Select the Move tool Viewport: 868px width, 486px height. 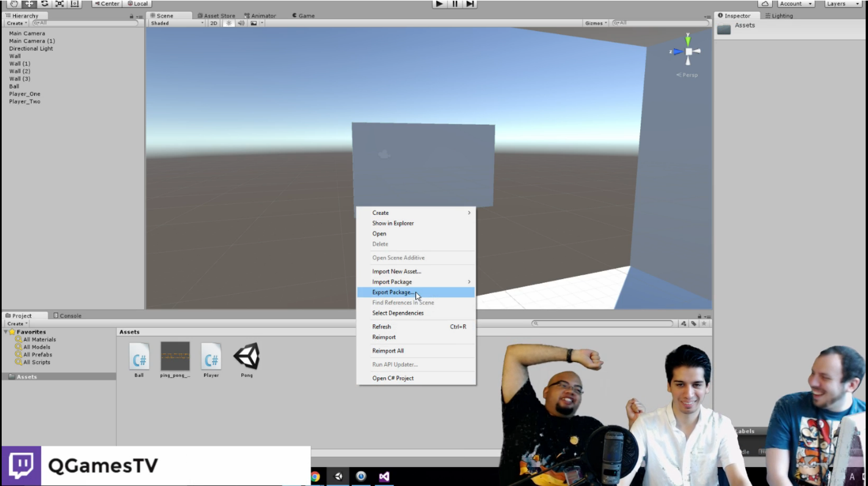click(x=29, y=4)
